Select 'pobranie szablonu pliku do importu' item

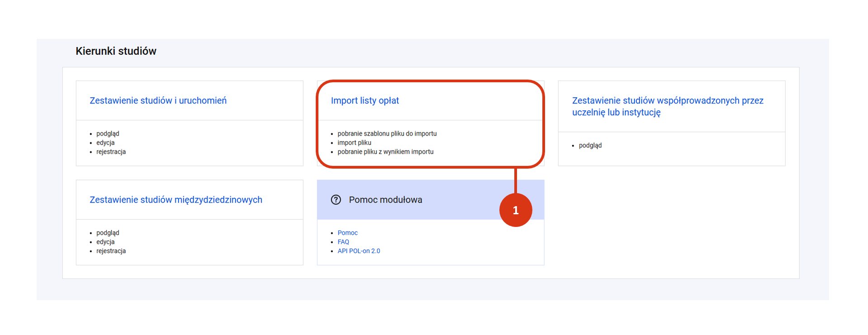[387, 133]
